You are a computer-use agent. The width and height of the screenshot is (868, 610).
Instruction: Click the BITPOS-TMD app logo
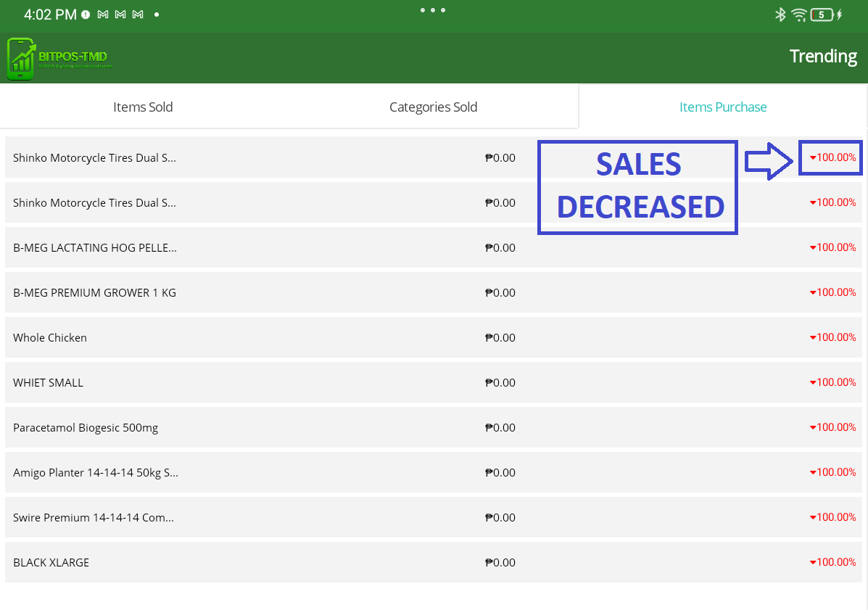coord(59,58)
